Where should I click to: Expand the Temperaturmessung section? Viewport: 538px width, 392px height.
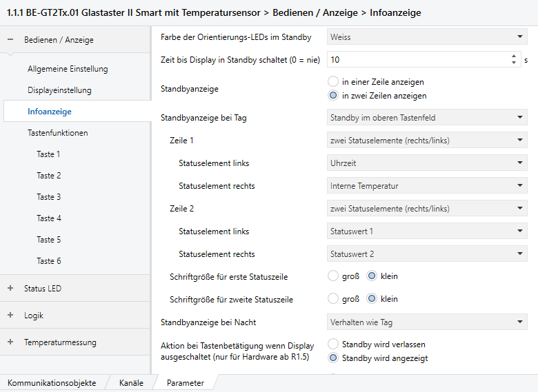coord(10,342)
